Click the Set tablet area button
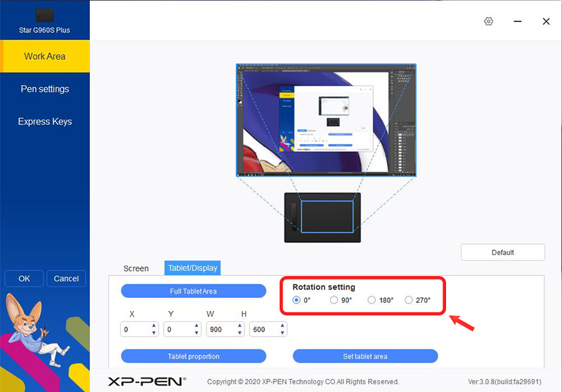 [x=365, y=356]
